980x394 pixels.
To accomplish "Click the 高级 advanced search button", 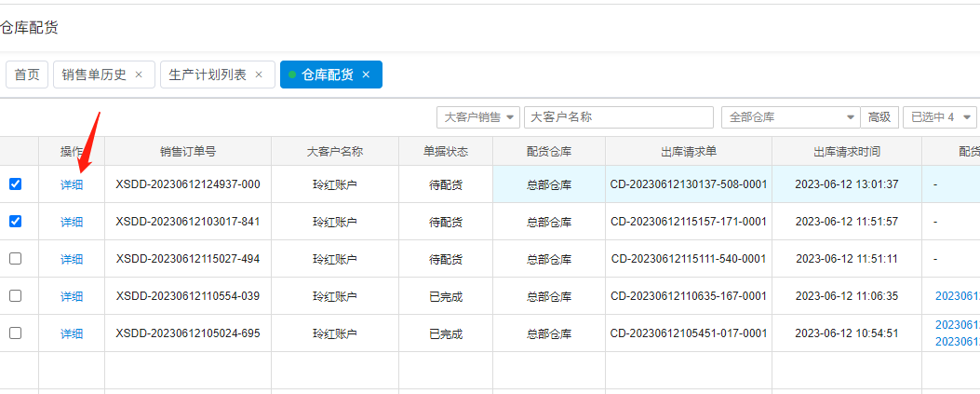I will pyautogui.click(x=879, y=117).
